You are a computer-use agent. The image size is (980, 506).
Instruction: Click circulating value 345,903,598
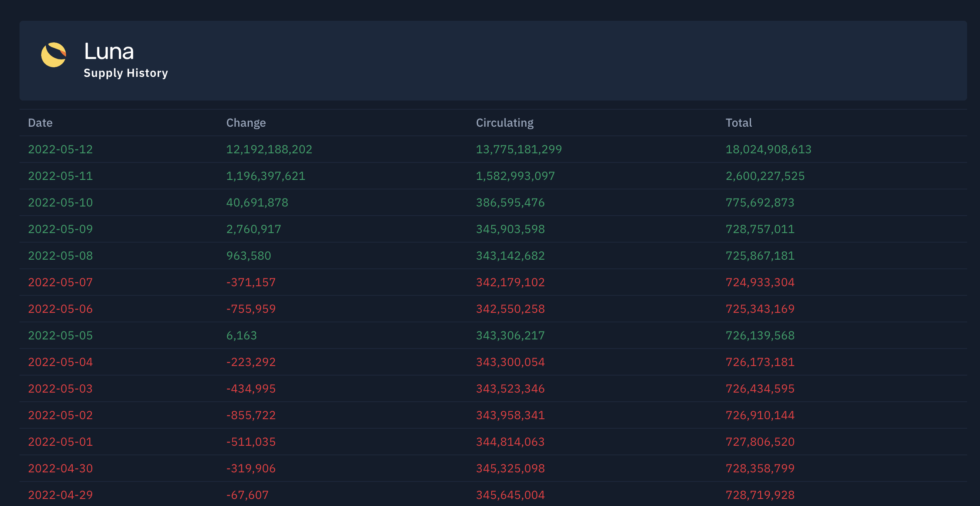coord(510,229)
